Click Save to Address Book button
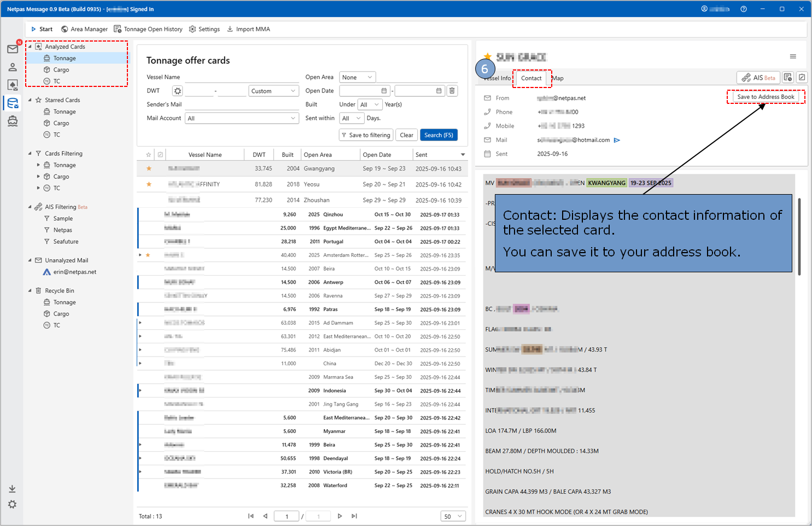This screenshot has width=812, height=526. point(766,97)
